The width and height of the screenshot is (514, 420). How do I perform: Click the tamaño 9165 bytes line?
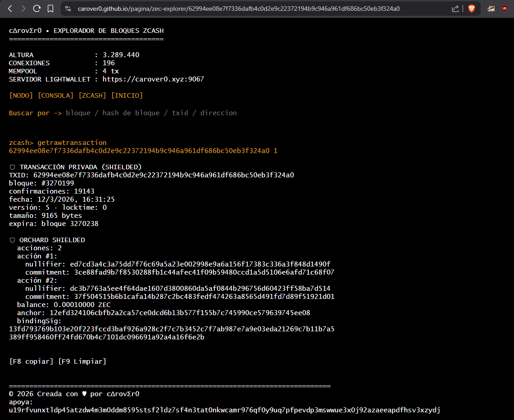(x=45, y=216)
